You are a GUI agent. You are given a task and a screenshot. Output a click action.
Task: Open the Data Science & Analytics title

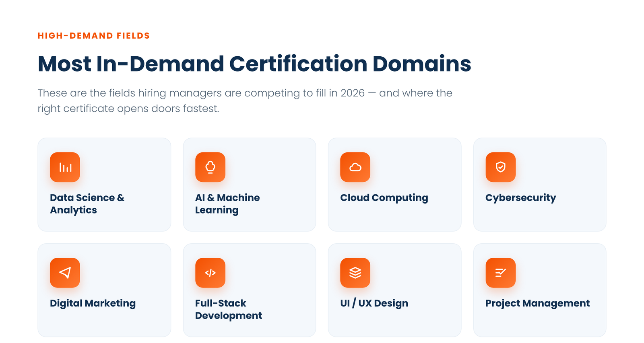[87, 204]
